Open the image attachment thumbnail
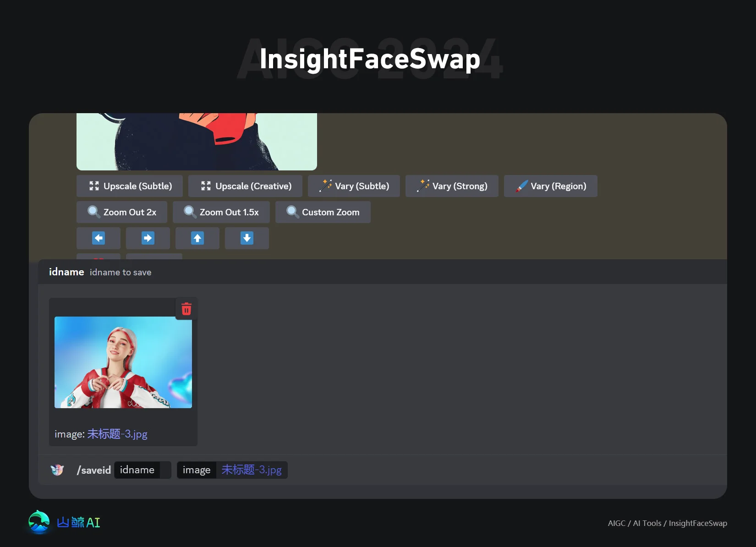The image size is (756, 547). (123, 362)
